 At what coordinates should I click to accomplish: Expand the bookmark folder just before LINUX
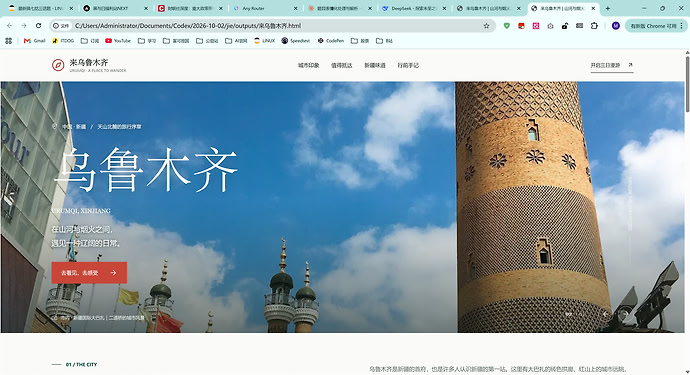point(236,40)
